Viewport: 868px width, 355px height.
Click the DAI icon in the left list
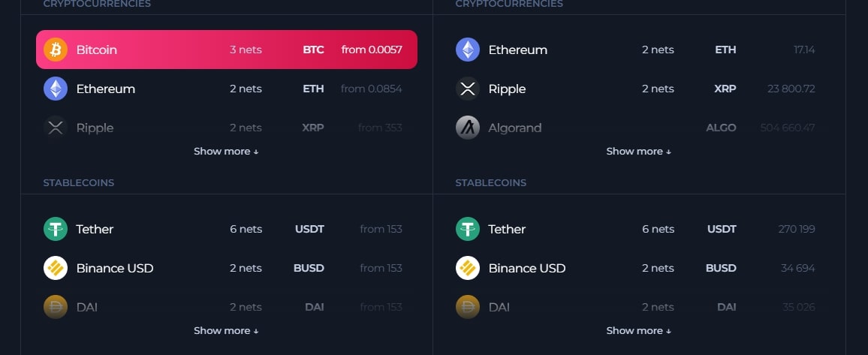56,307
